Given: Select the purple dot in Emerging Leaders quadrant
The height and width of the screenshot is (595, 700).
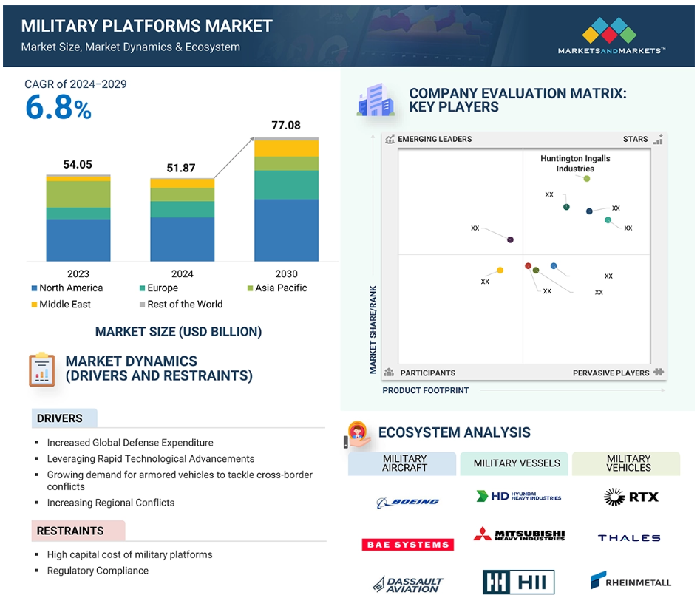Looking at the screenshot, I should [510, 239].
